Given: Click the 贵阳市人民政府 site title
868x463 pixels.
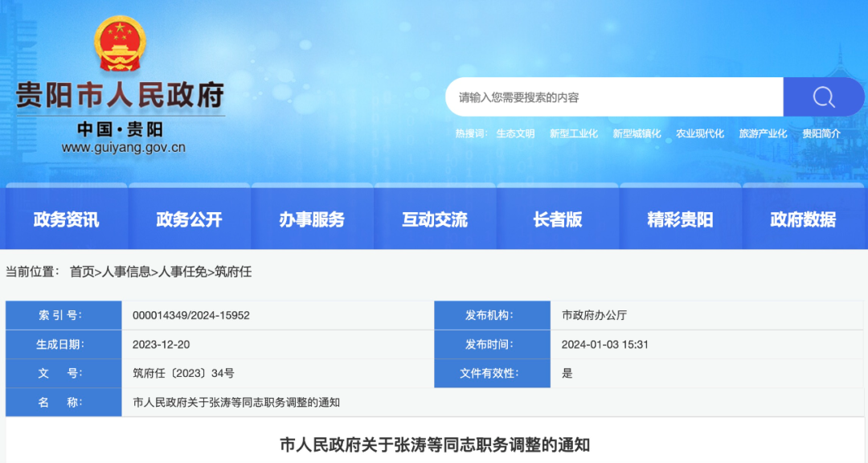Looking at the screenshot, I should pos(120,96).
